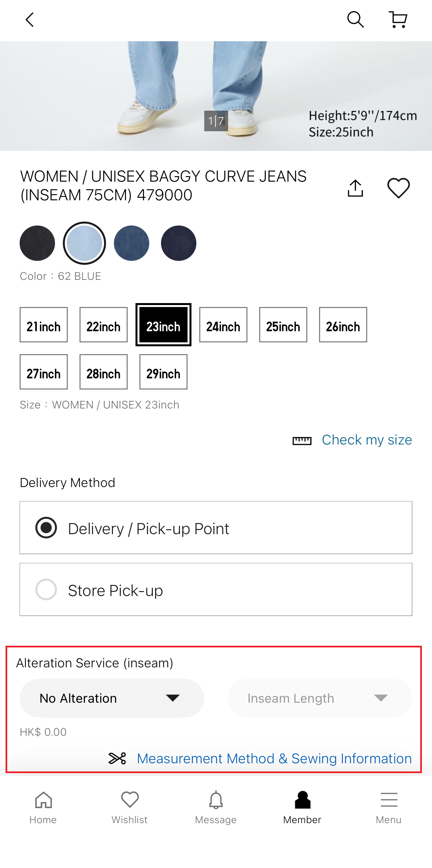This screenshot has height=868, width=432.
Task: Select Store Pick-up radio button
Action: click(46, 590)
